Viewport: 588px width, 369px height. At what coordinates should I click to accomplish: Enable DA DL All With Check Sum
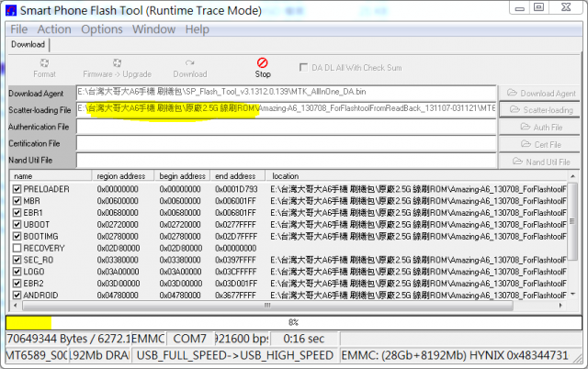click(303, 67)
